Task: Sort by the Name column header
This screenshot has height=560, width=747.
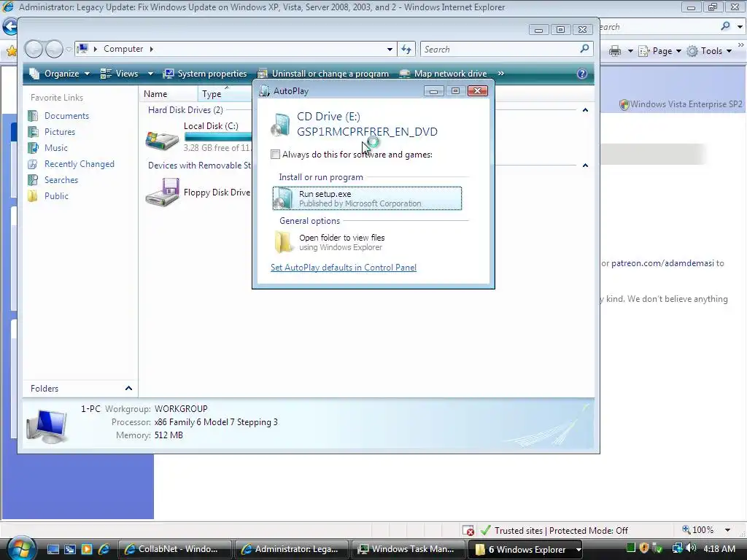Action: coord(169,94)
